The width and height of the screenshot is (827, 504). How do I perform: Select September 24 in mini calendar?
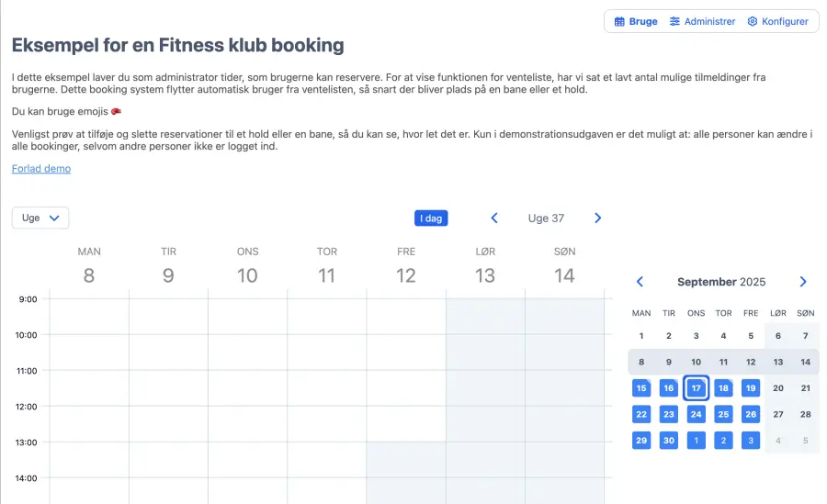(697, 414)
